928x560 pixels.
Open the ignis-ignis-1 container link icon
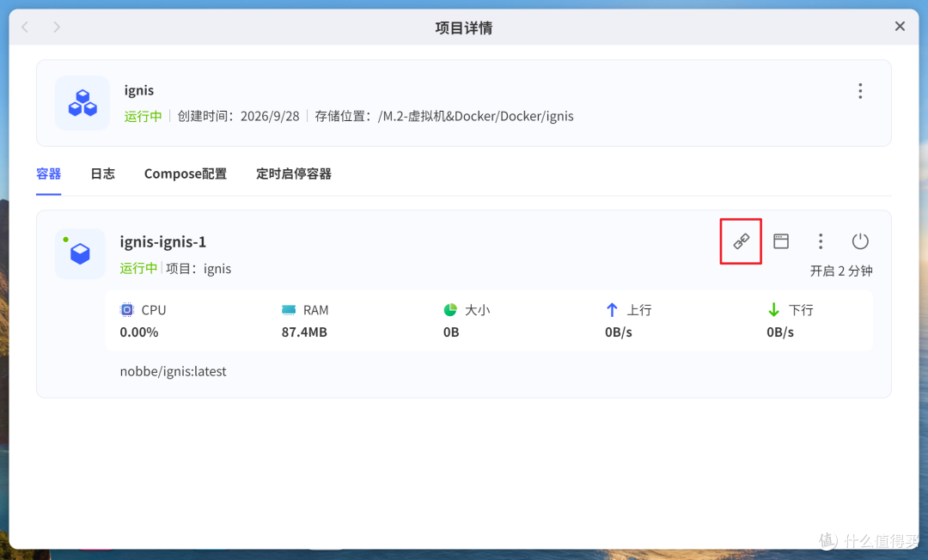tap(741, 241)
